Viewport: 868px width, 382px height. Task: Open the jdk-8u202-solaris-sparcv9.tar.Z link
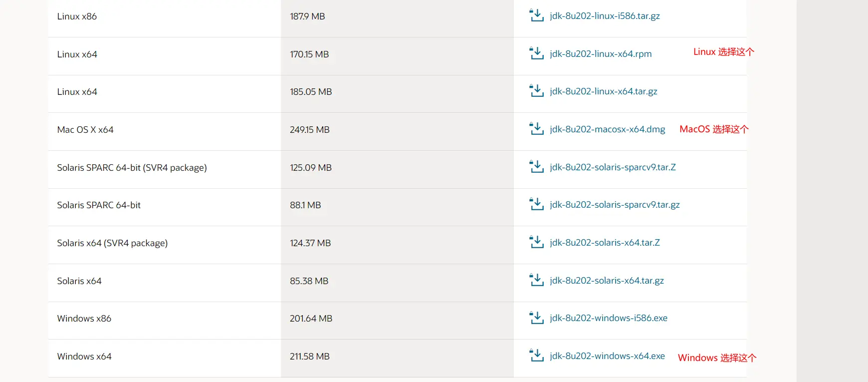613,167
